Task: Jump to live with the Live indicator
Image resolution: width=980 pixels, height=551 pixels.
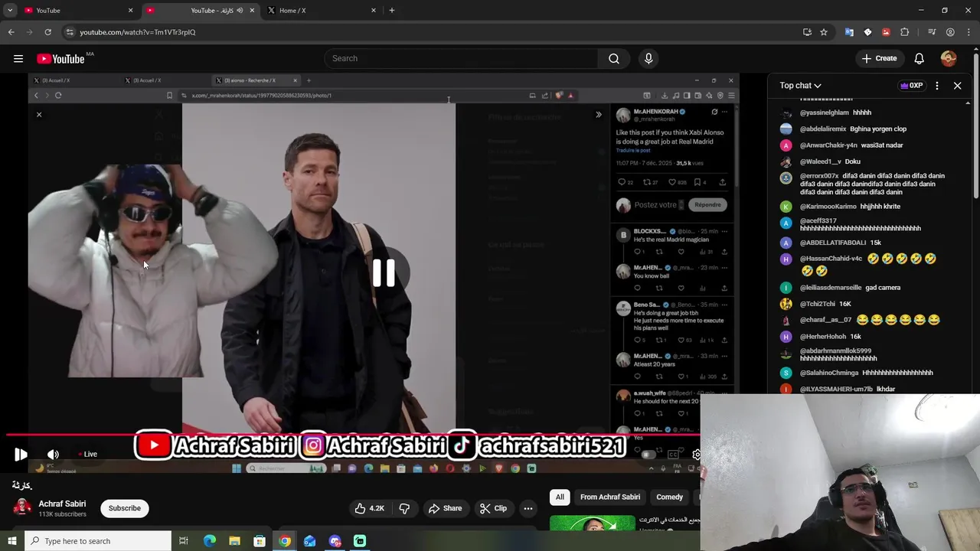Action: (x=87, y=454)
